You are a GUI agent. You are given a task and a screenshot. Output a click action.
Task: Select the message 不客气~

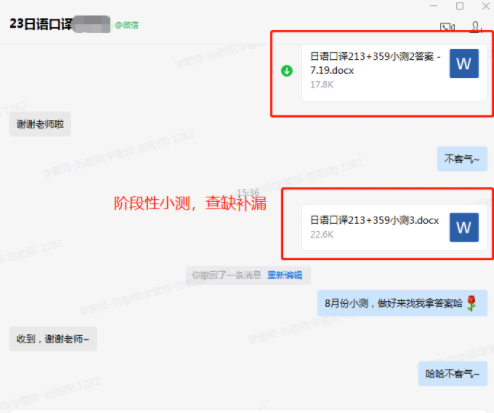point(462,159)
